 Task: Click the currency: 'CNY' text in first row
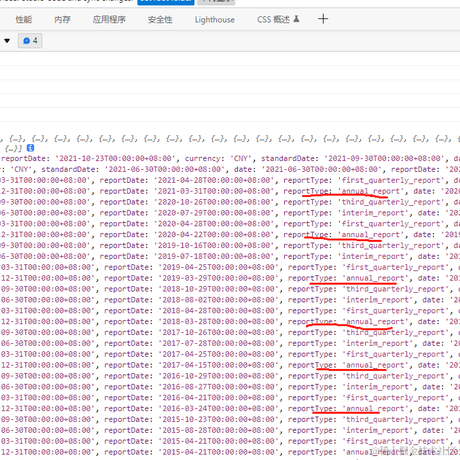[220, 158]
